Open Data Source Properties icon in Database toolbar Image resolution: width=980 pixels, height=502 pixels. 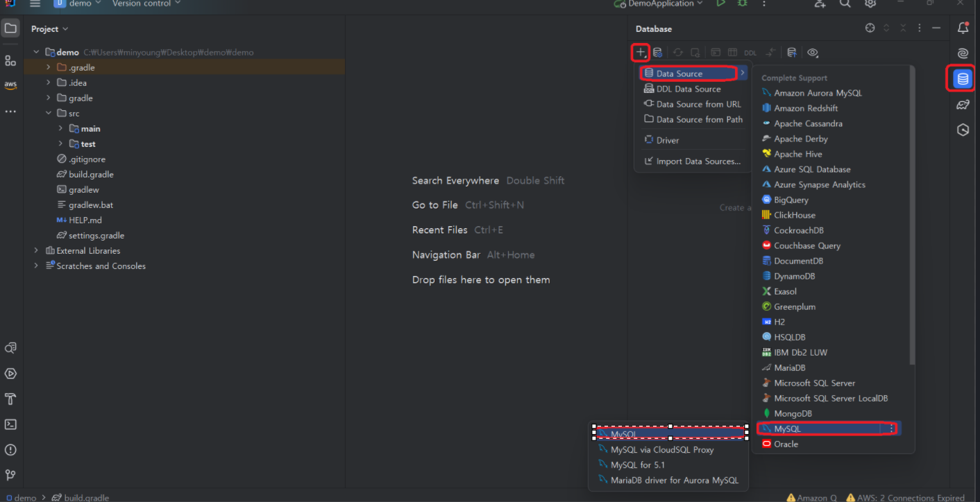click(x=657, y=53)
